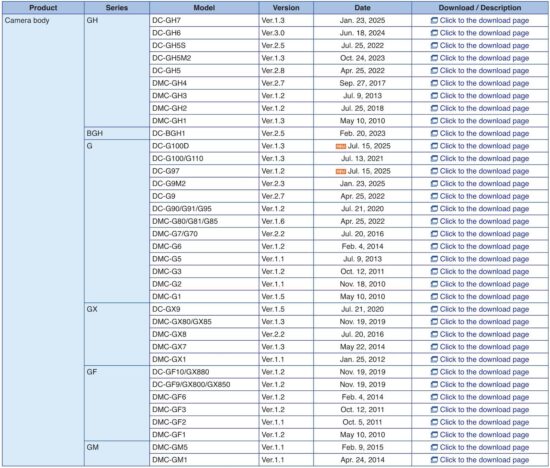This screenshot has height=468, width=550.
Task: Click the Model column header
Action: [x=204, y=8]
